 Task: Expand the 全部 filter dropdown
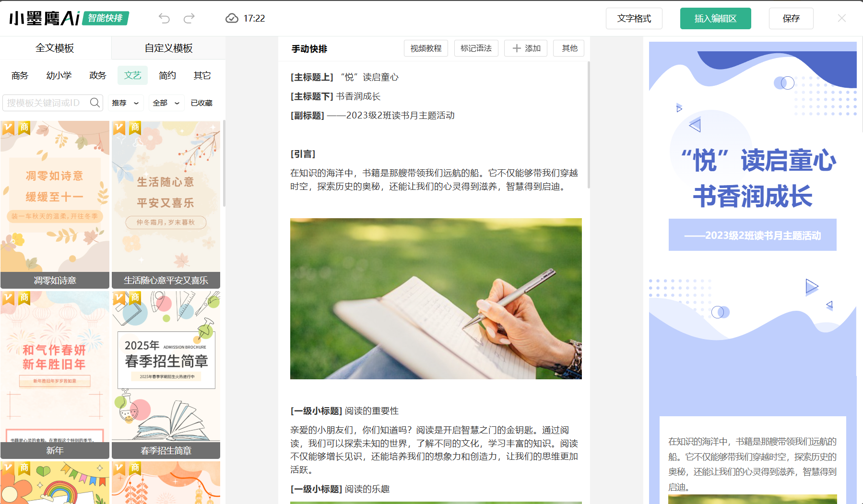point(166,103)
